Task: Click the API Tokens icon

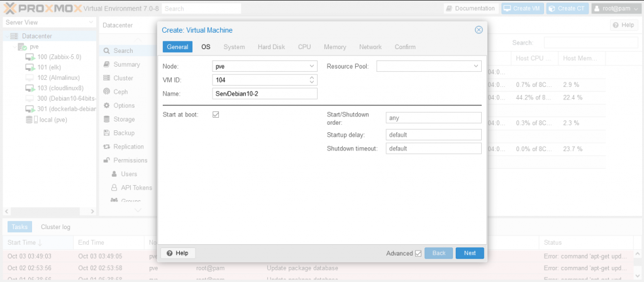Action: [114, 188]
